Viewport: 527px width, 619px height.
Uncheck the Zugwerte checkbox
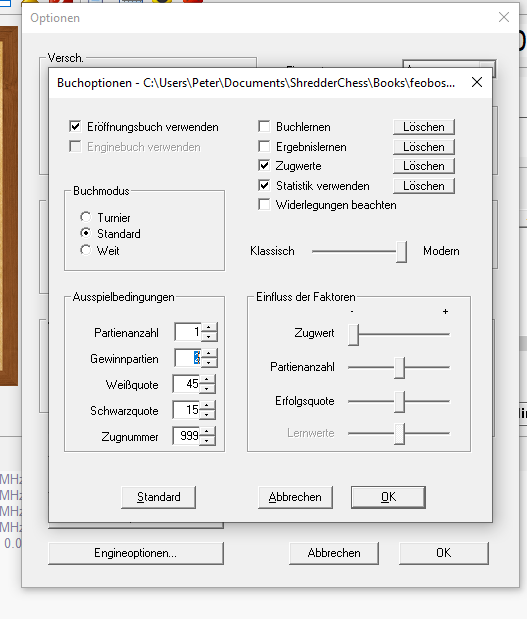click(x=264, y=165)
